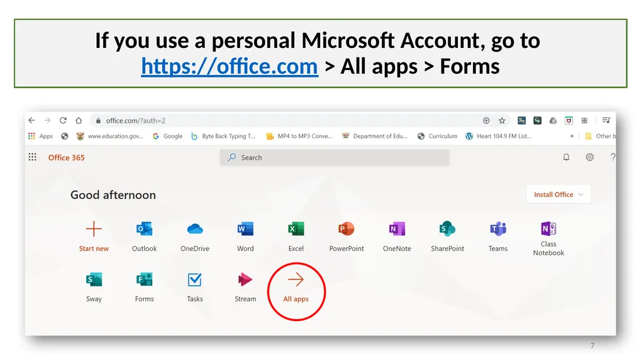The height and width of the screenshot is (362, 644).
Task: Open the Google bookmark
Action: (167, 136)
